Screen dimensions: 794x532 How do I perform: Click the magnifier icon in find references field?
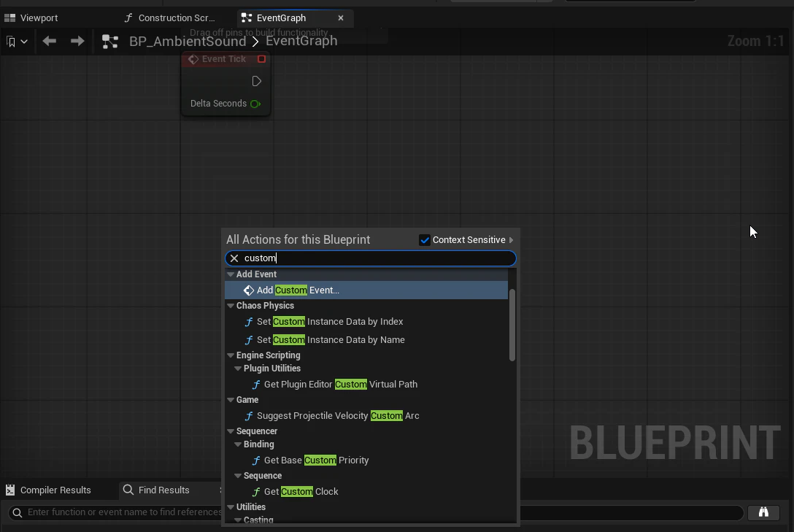[18, 513]
